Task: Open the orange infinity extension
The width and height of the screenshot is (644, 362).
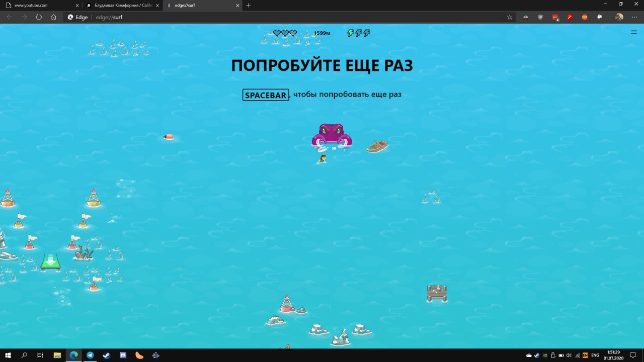Action: (x=585, y=17)
